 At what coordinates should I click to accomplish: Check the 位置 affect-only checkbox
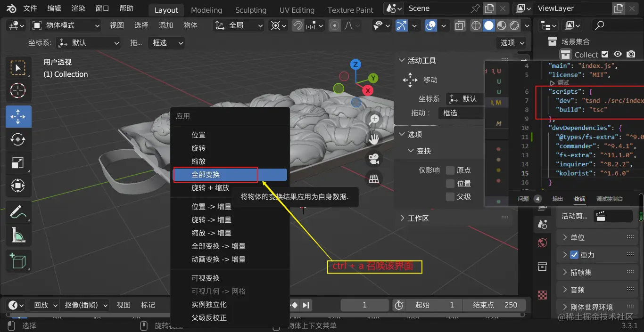pyautogui.click(x=450, y=183)
